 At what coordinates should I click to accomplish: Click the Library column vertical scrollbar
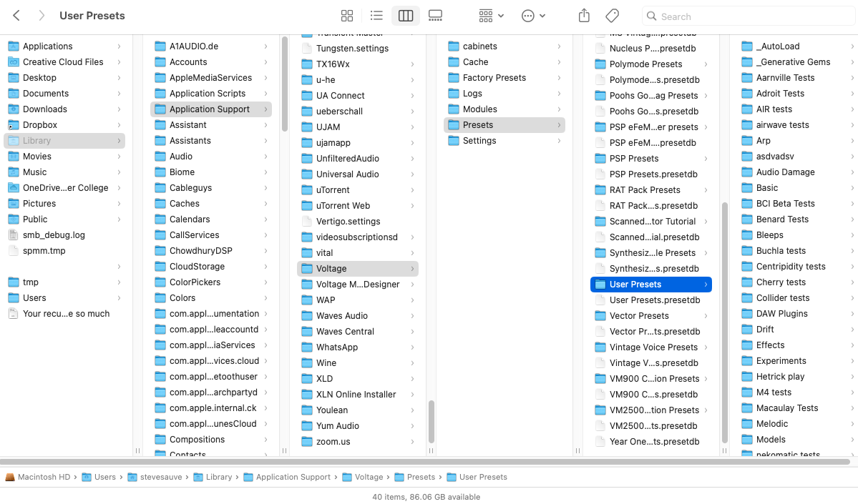tap(285, 84)
